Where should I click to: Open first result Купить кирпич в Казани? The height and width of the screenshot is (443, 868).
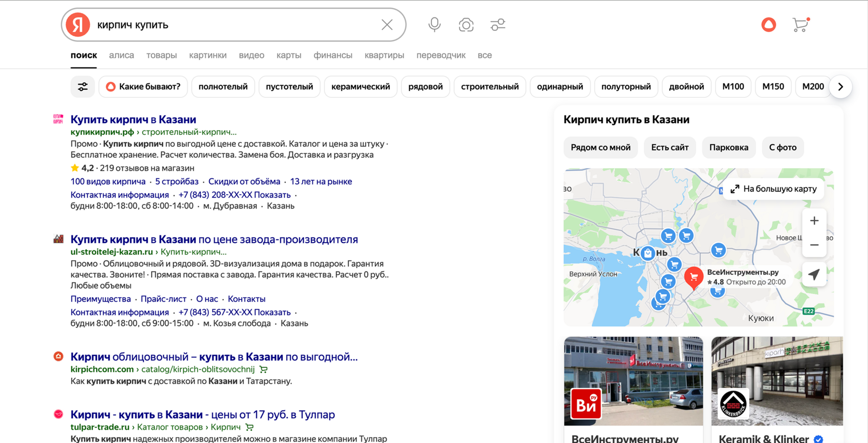[x=133, y=119]
